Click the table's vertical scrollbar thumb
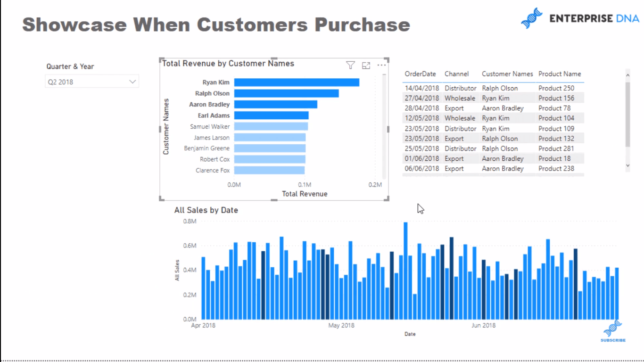This screenshot has width=644, height=362. click(627, 114)
